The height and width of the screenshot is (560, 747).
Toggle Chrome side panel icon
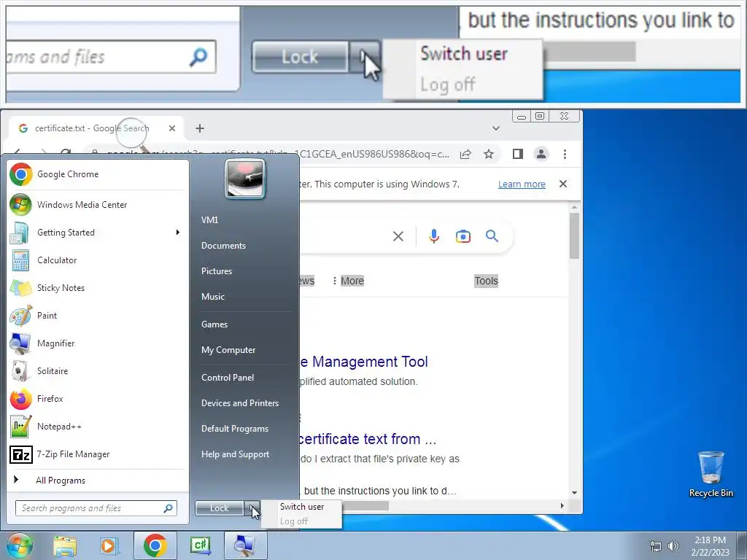(518, 154)
